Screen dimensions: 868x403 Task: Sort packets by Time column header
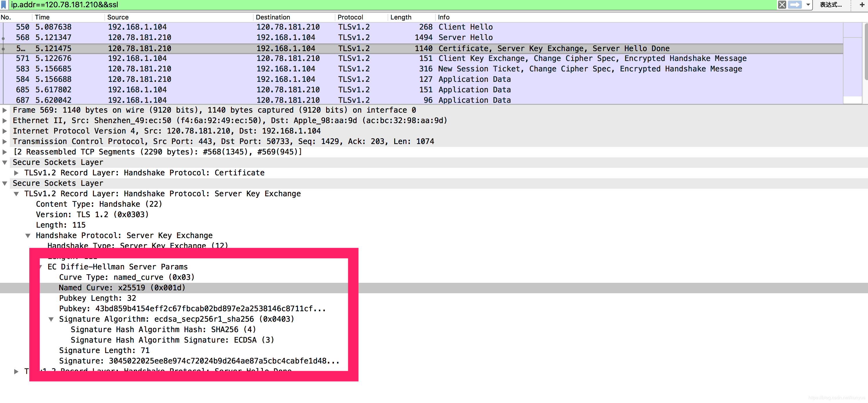point(42,17)
